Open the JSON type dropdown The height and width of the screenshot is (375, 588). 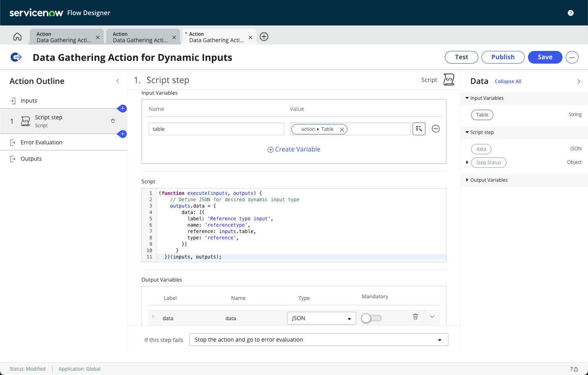click(321, 318)
